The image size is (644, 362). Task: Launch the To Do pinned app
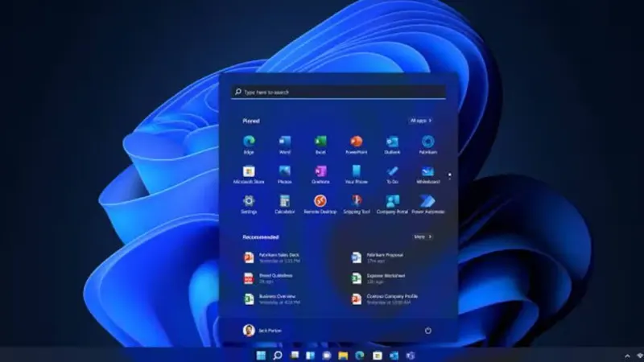[392, 175]
